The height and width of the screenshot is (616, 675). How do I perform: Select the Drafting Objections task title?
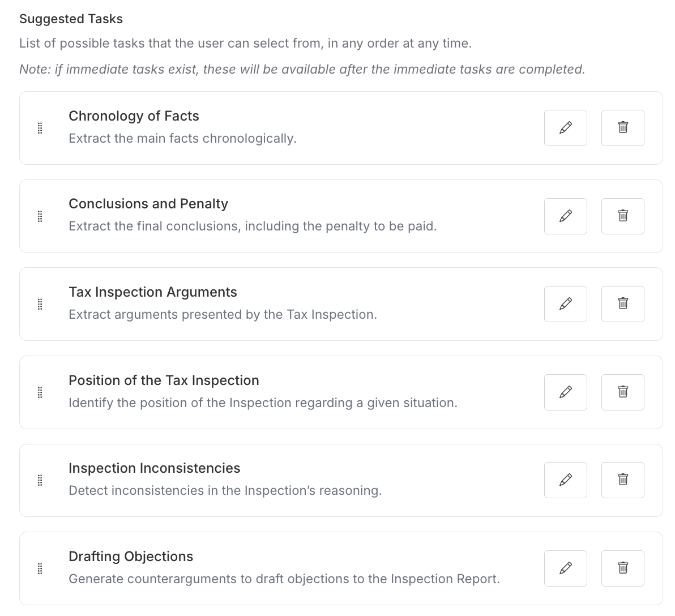pos(131,557)
